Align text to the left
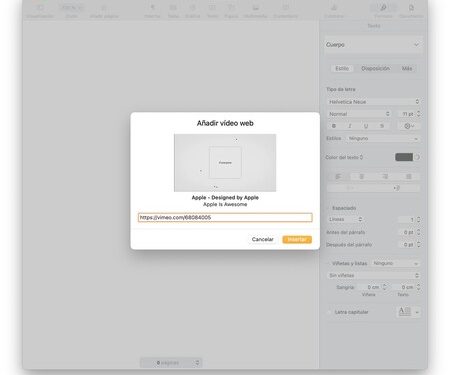Viewport: 450px width, 375px height. [x=338, y=176]
